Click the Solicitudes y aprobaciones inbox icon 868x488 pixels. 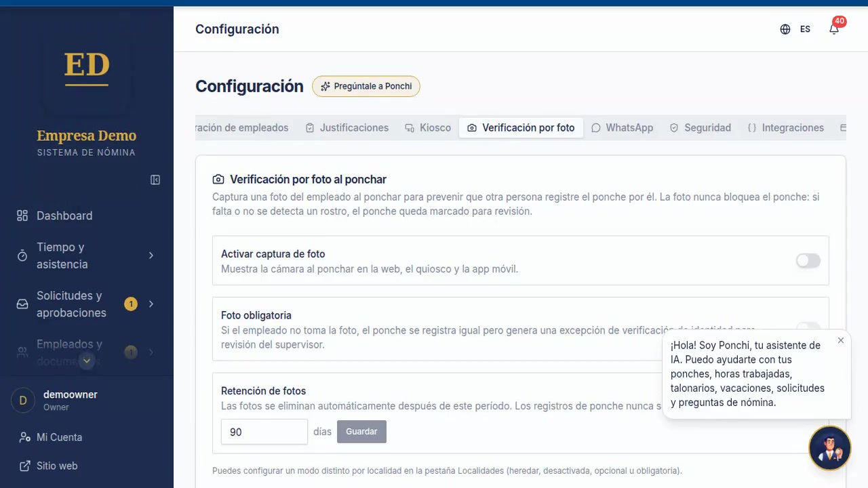click(22, 304)
